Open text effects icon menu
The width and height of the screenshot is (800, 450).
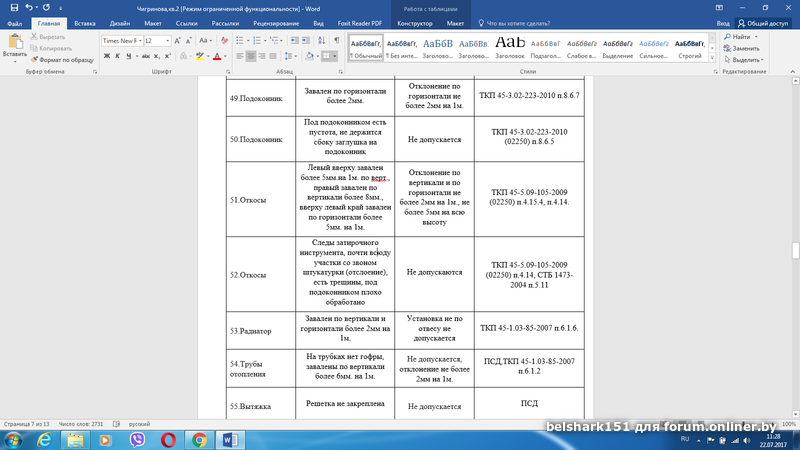point(184,56)
